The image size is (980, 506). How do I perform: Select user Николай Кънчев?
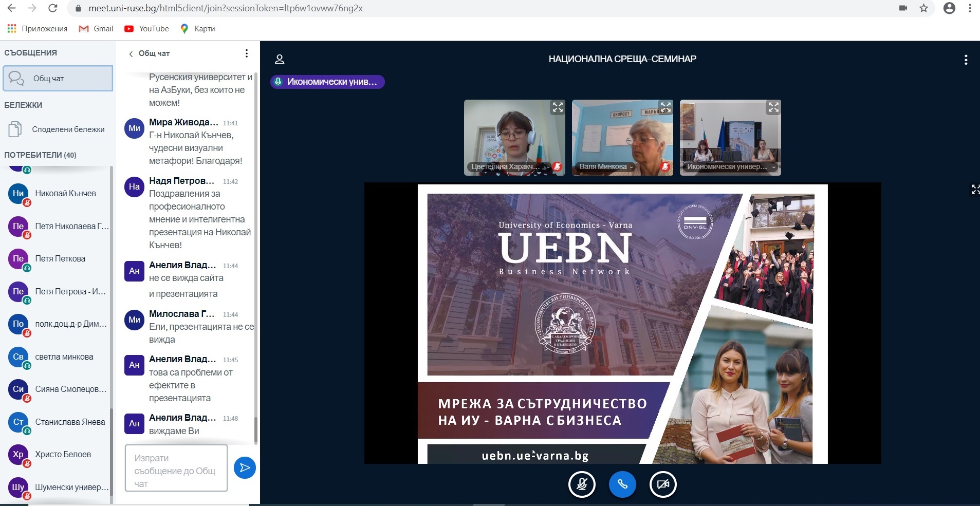point(58,194)
